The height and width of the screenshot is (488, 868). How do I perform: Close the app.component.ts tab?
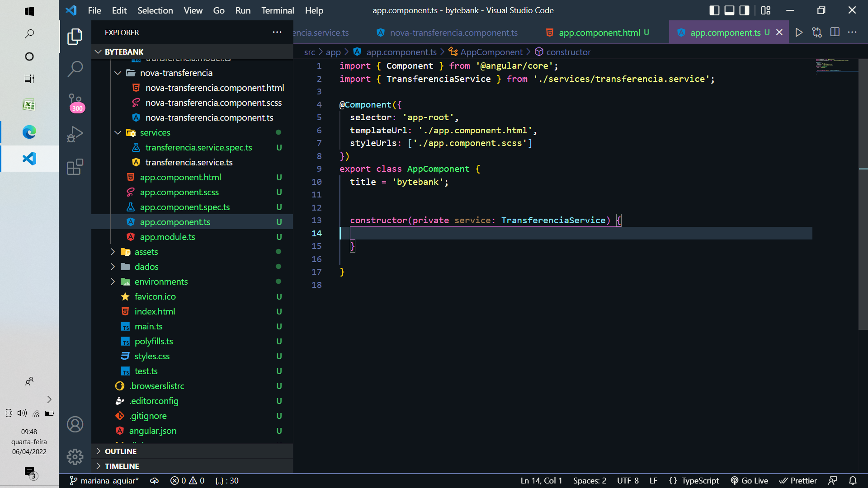779,33
